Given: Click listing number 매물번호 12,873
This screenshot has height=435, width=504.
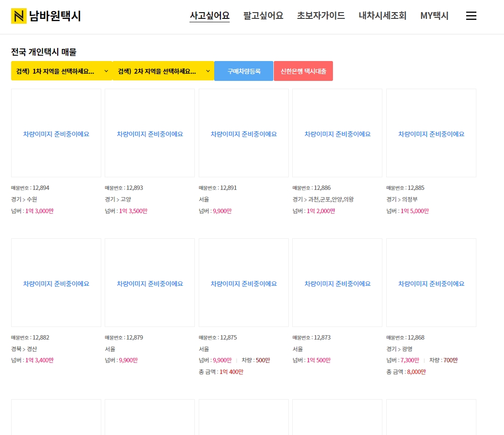Looking at the screenshot, I should click(x=312, y=337).
